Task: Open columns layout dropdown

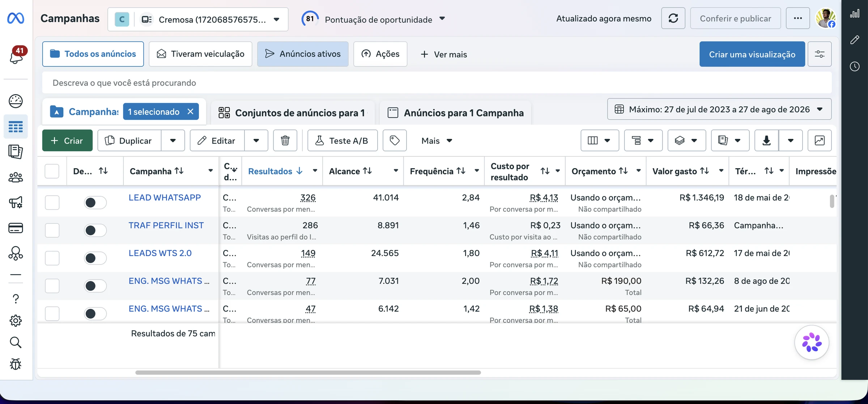Action: [x=600, y=140]
